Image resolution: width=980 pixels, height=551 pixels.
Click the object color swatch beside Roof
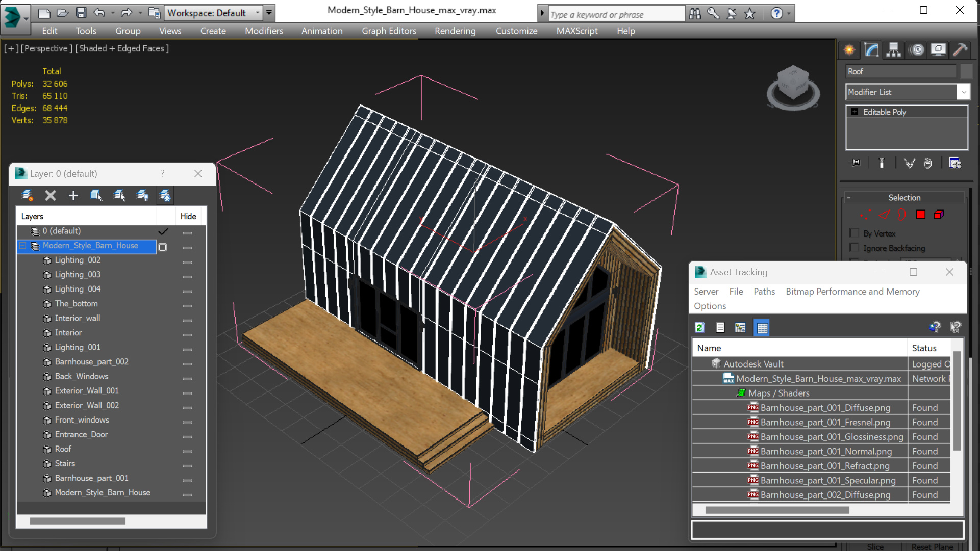click(x=966, y=71)
